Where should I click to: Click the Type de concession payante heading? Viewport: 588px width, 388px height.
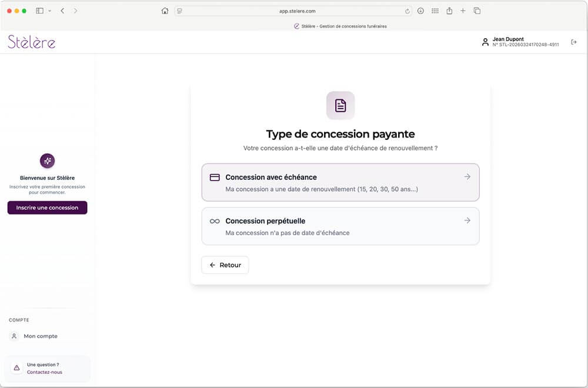click(x=340, y=134)
